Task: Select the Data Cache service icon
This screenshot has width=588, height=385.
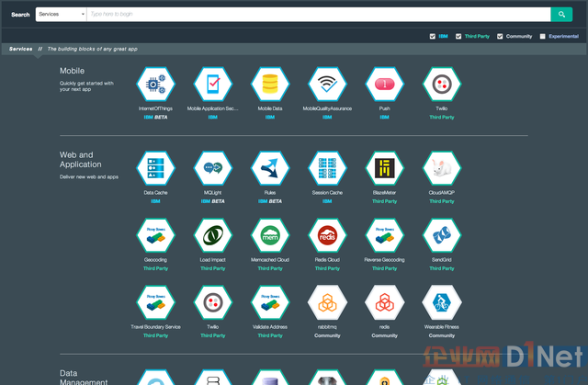Action: [155, 168]
